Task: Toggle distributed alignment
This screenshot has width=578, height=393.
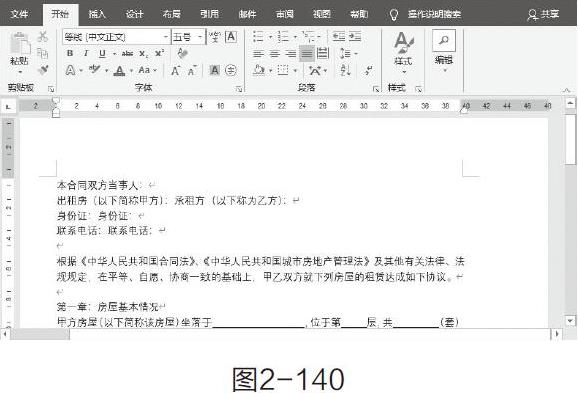Action: 323,53
